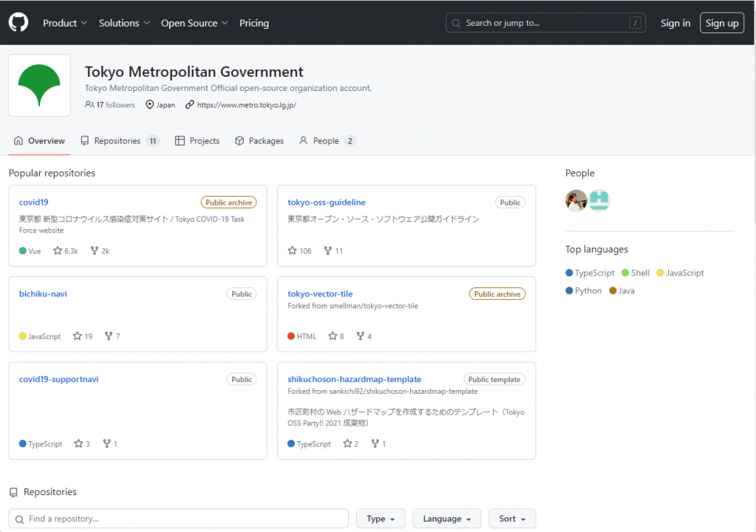Switch to the Packages tab
The width and height of the screenshot is (756, 532).
point(259,140)
